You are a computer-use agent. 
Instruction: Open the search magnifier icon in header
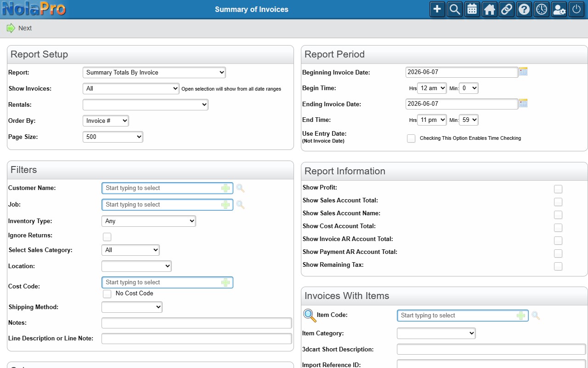click(x=455, y=9)
